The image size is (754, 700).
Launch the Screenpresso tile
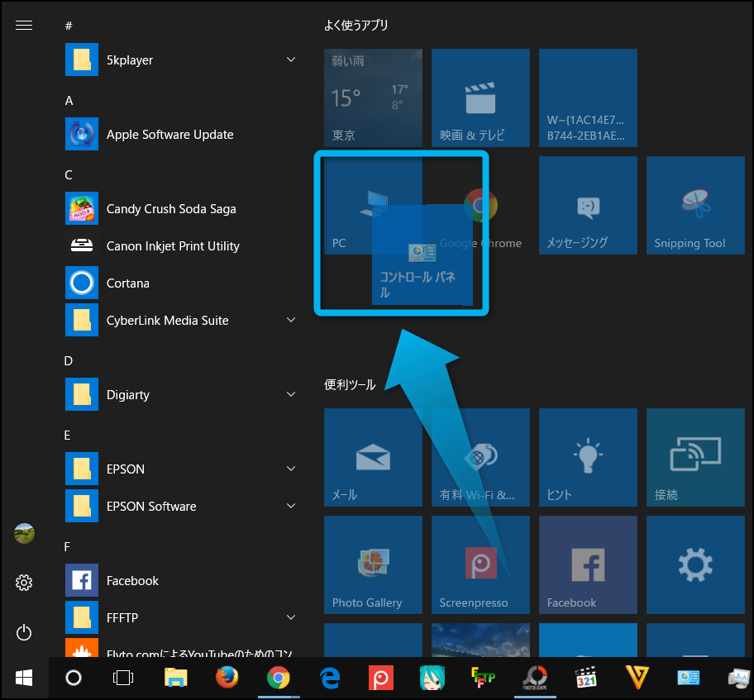pos(480,565)
